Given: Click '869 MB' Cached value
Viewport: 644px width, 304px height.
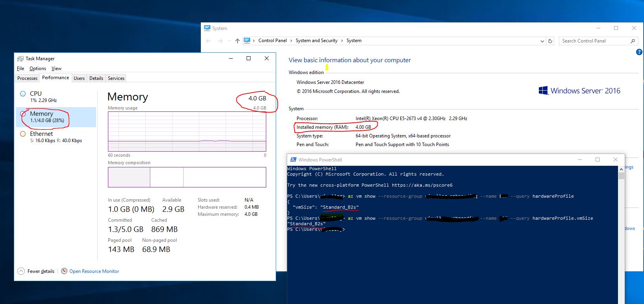Looking at the screenshot, I should pyautogui.click(x=164, y=229).
